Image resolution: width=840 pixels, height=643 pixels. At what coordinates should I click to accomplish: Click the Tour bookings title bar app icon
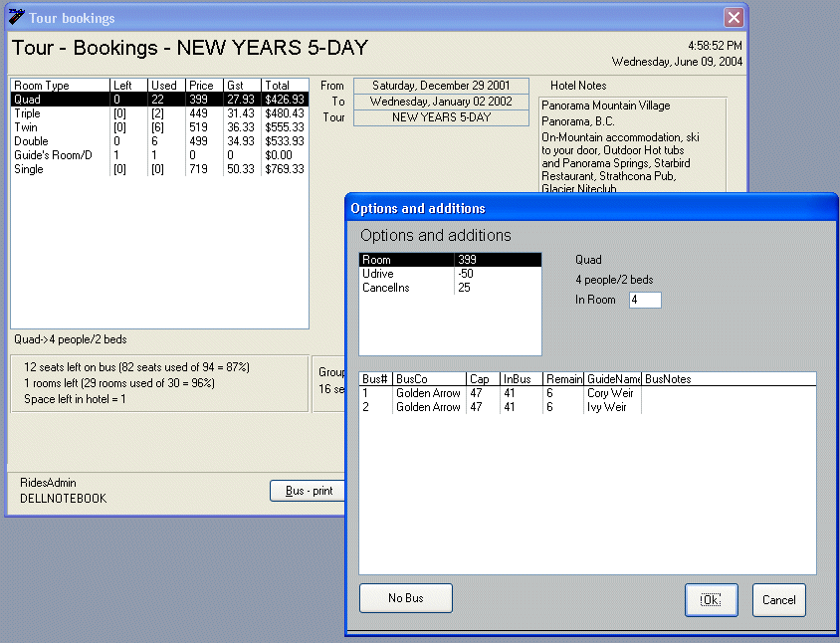17,17
